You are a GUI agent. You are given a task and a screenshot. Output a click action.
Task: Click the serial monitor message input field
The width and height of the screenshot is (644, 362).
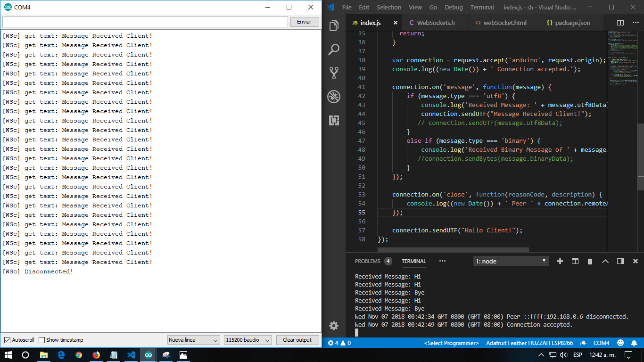(x=145, y=22)
